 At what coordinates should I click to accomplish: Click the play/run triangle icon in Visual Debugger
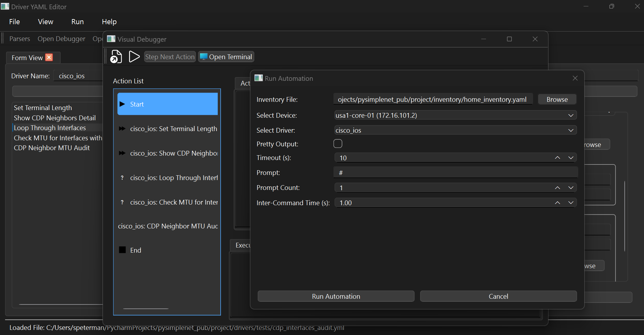(134, 57)
